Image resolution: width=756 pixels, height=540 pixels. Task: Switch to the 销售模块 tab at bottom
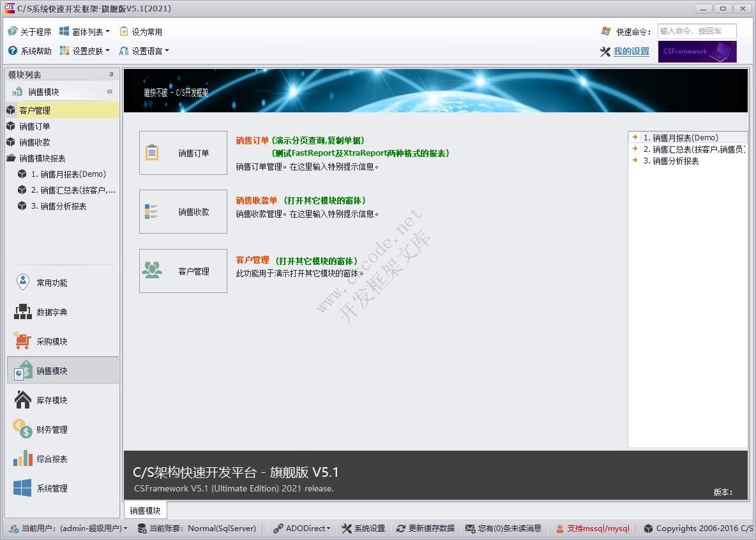pyautogui.click(x=144, y=510)
